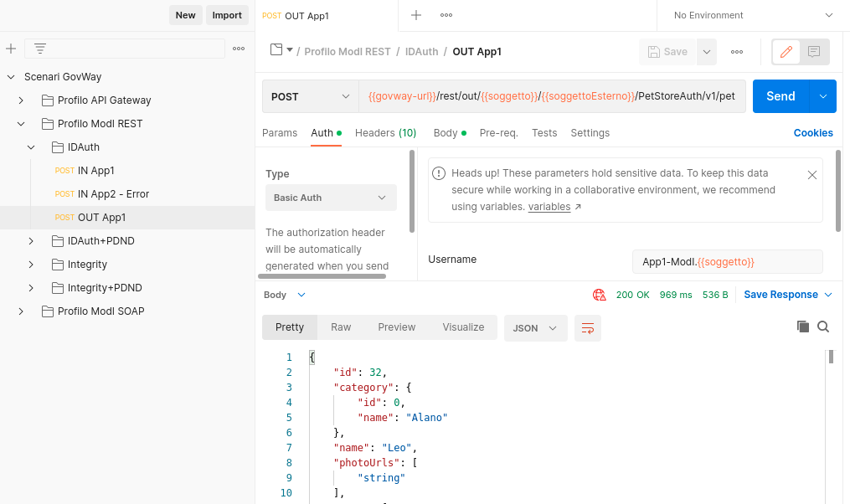
Task: Open the sidebar three-dots options menu
Action: pyautogui.click(x=239, y=49)
